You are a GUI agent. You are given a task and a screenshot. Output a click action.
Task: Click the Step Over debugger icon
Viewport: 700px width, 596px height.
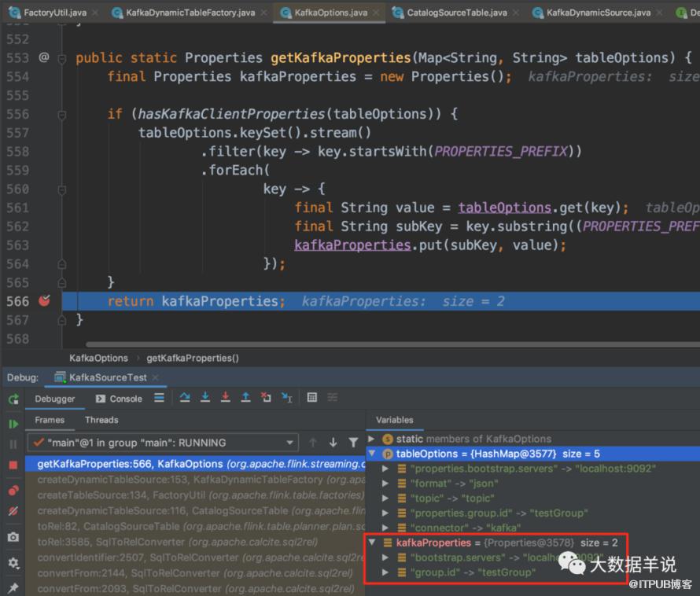pos(185,397)
